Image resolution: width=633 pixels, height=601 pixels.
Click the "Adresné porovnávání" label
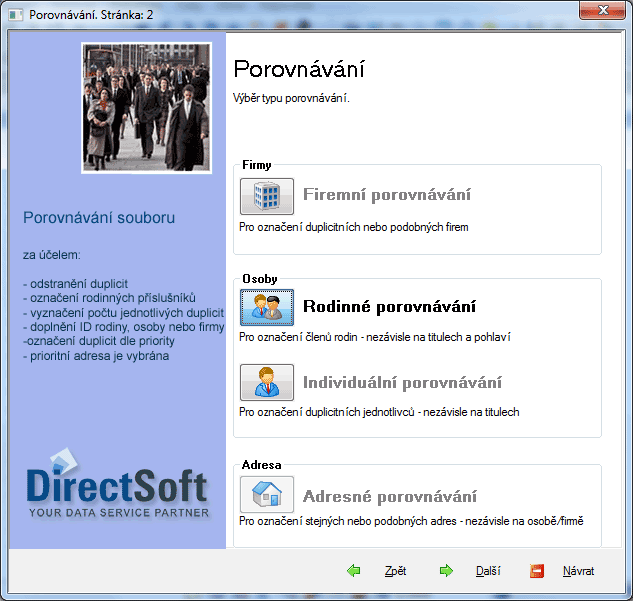tap(390, 496)
